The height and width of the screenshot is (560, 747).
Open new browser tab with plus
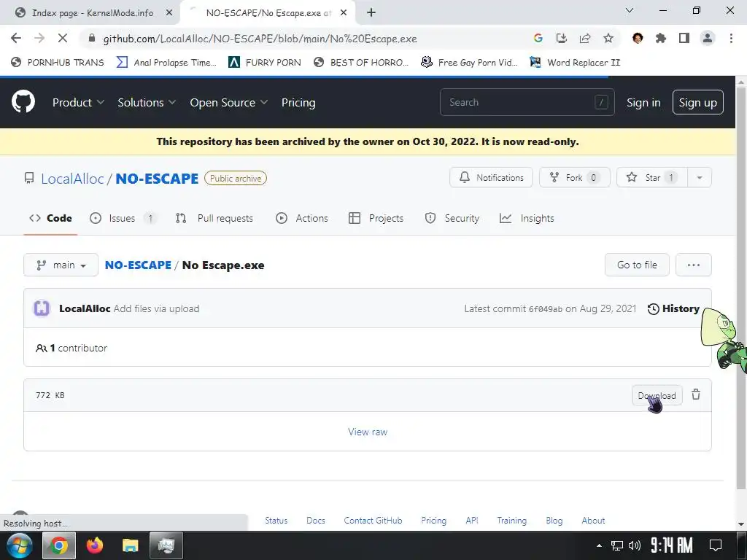click(x=371, y=13)
